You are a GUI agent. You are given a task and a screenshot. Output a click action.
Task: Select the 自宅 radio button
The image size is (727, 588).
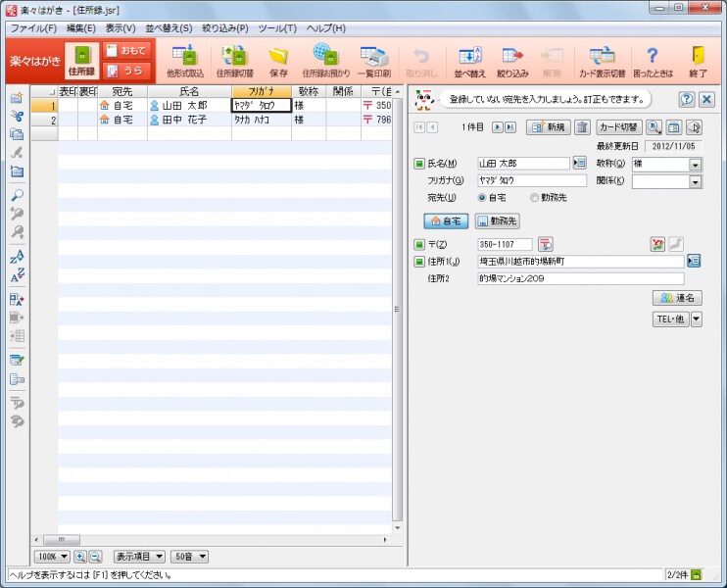click(482, 198)
